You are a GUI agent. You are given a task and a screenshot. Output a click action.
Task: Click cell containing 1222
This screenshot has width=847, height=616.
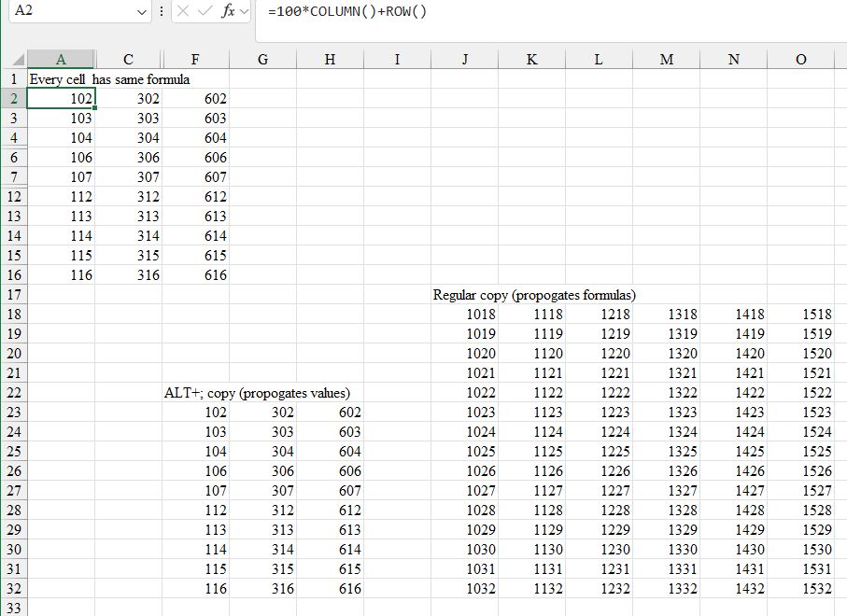tap(599, 393)
